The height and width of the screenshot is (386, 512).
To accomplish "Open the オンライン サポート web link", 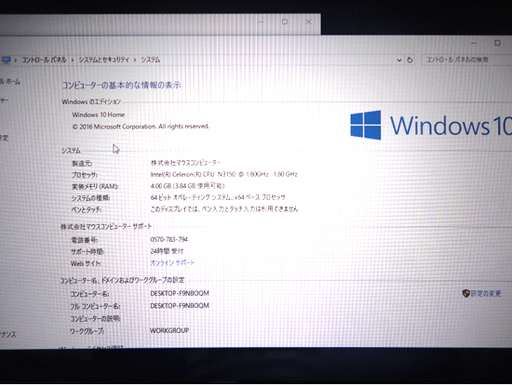I will click(x=172, y=263).
